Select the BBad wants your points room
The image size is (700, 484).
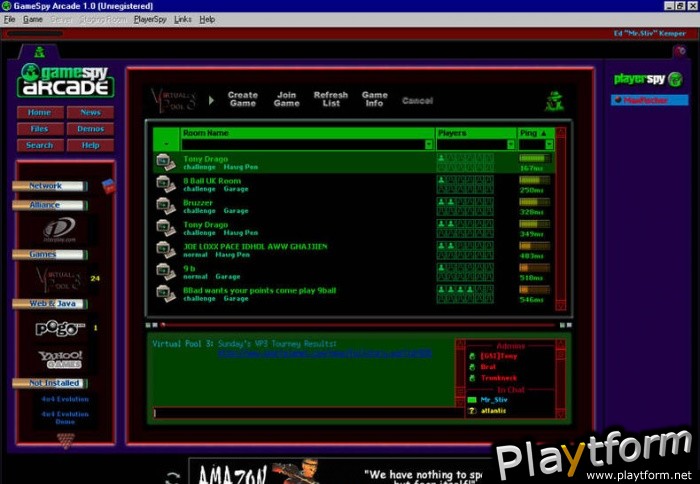tap(354, 294)
